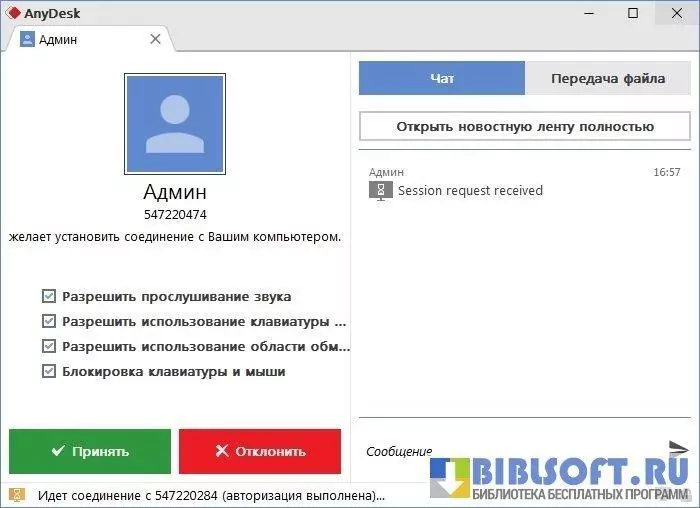Minimize the AnyDesk window
Screen dimensions: 700x508
[x=587, y=13]
